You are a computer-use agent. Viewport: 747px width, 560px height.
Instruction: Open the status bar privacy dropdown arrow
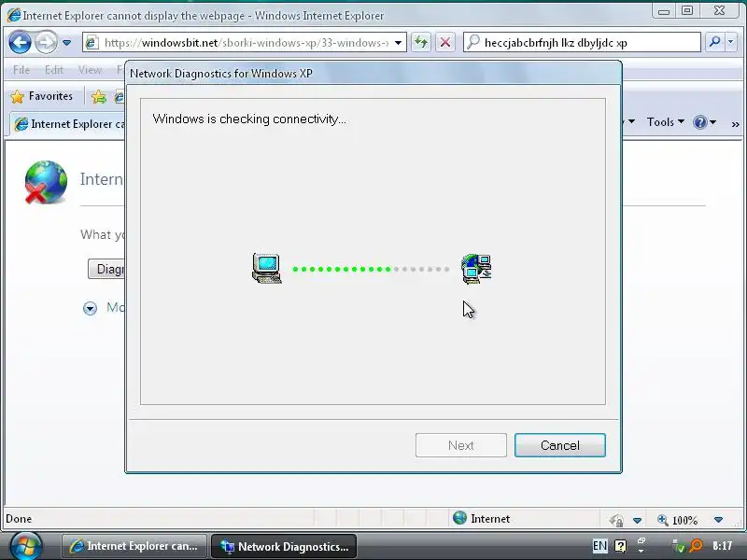pos(637,520)
